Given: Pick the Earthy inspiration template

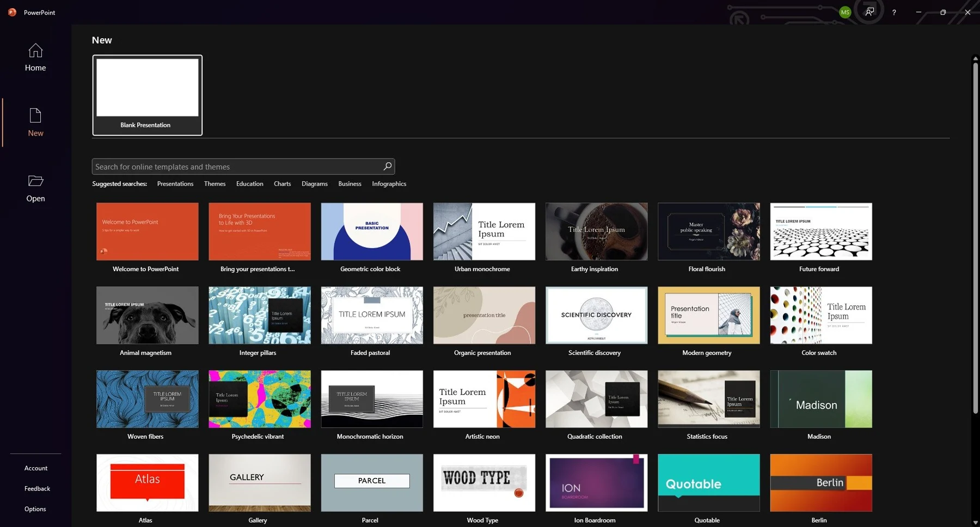Looking at the screenshot, I should pyautogui.click(x=596, y=237).
